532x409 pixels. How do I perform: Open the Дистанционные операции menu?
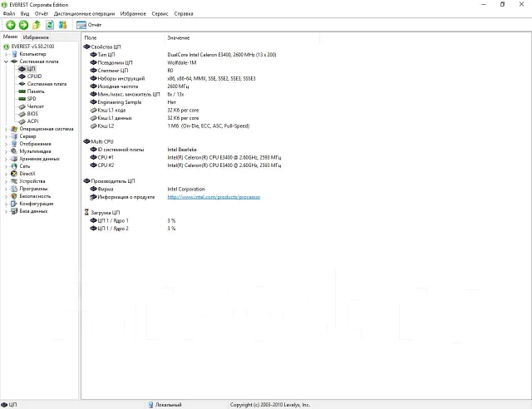84,13
